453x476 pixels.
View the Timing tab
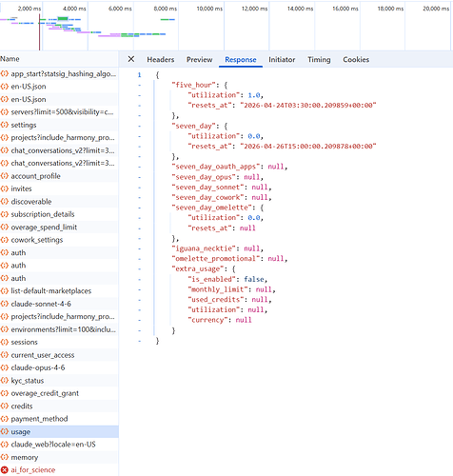click(319, 60)
